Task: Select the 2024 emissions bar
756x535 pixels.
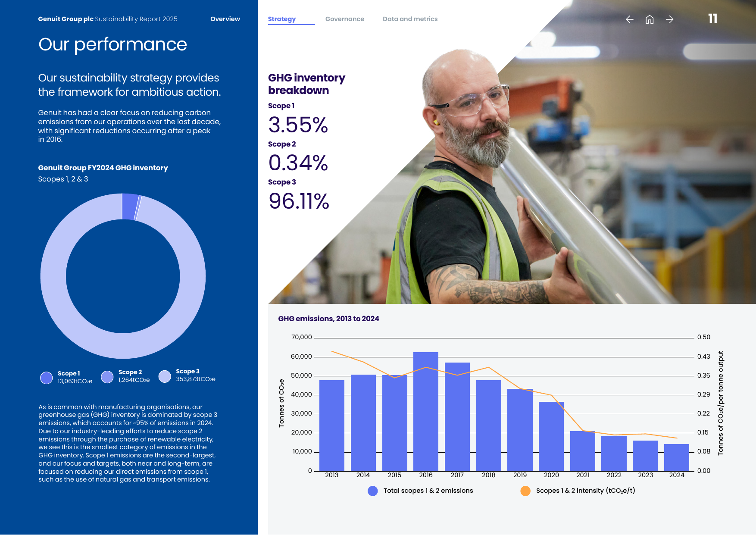Action: 677,457
